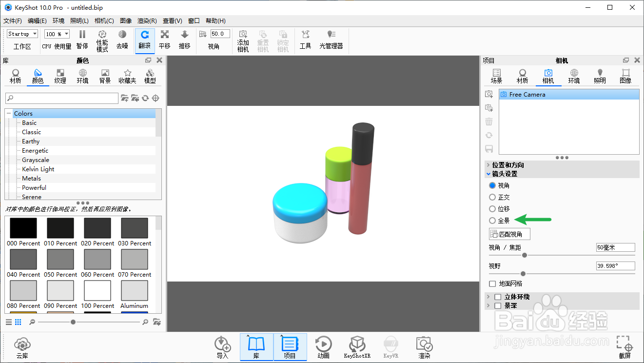Enable 景深 depth of field checkbox
The width and height of the screenshot is (644, 363).
pyautogui.click(x=498, y=306)
